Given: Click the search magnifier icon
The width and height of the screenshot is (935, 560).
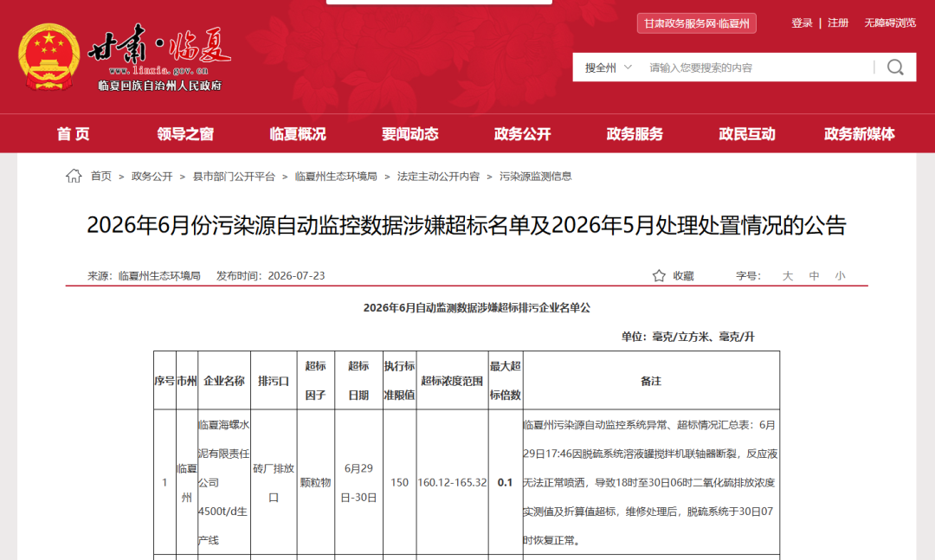Looking at the screenshot, I should tap(895, 68).
